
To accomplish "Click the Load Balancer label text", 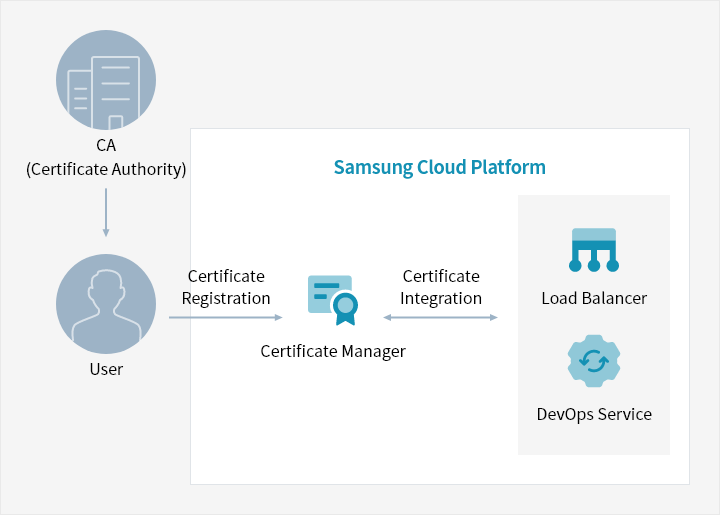I will coord(594,298).
